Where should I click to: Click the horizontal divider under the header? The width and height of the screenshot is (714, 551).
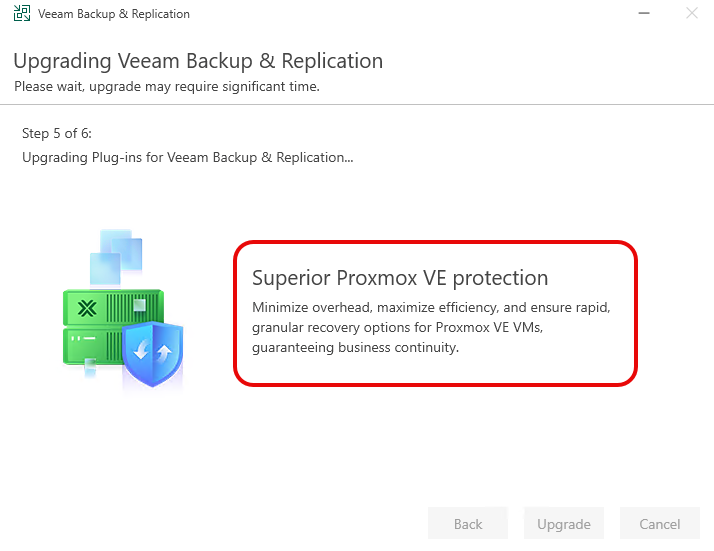(357, 104)
